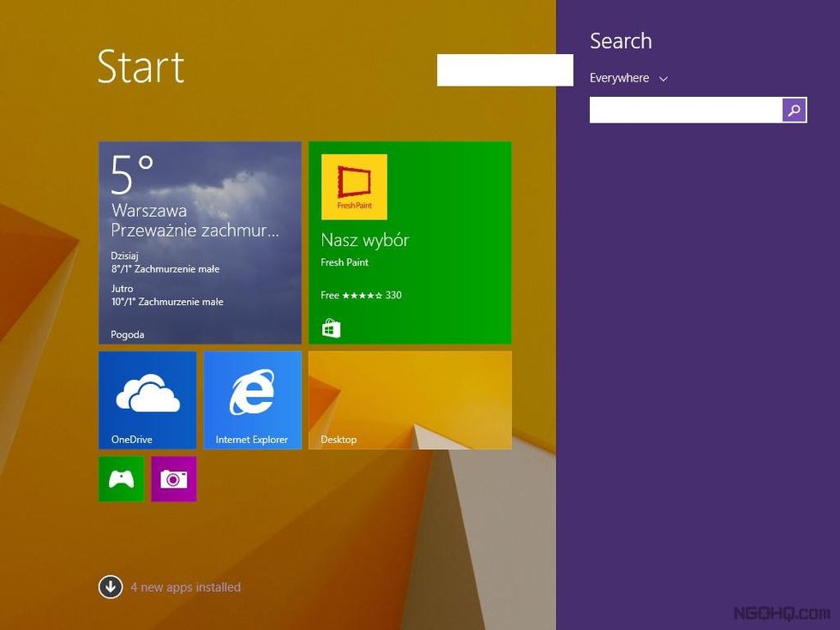Click the Fresh Paint star rating
The width and height of the screenshot is (840, 630).
click(362, 296)
